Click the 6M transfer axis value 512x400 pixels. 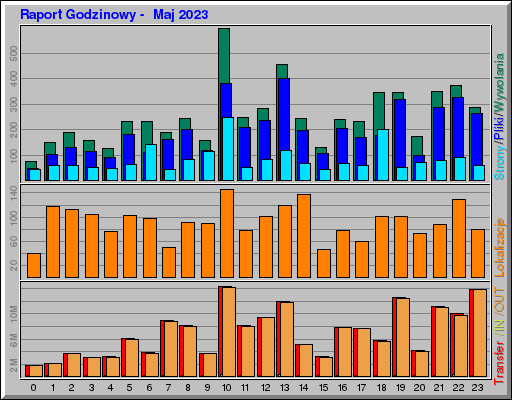click(14, 340)
